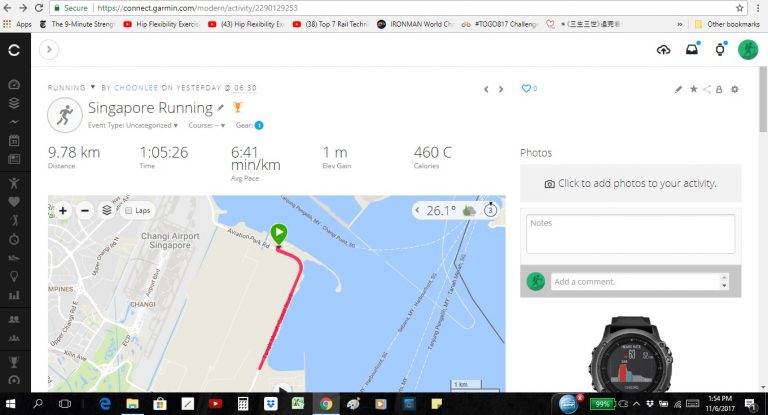
Task: Click the activity settings gear icon
Action: click(734, 89)
